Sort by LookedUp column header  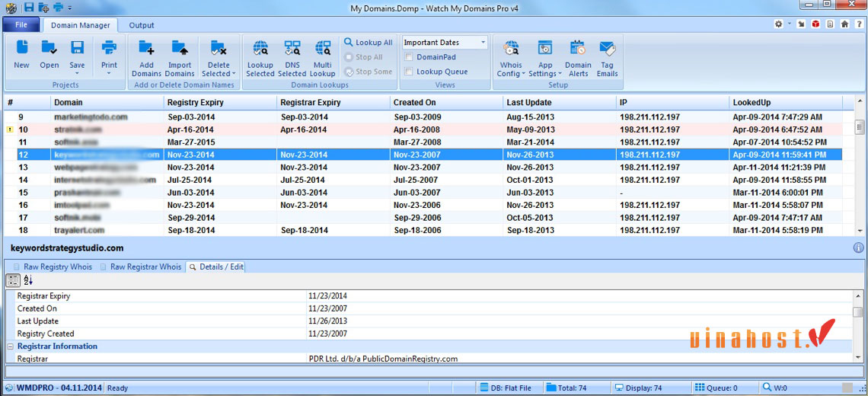tap(786, 103)
